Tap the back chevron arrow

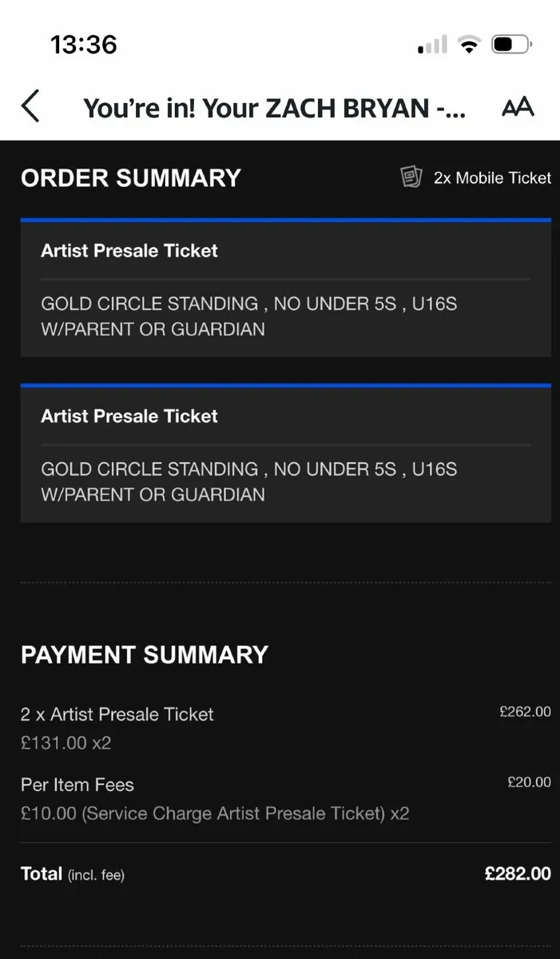click(30, 105)
